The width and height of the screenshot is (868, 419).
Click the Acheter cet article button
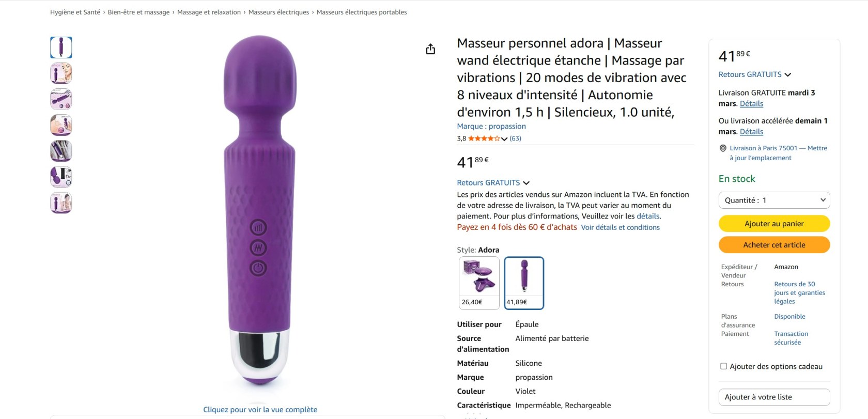pos(774,245)
